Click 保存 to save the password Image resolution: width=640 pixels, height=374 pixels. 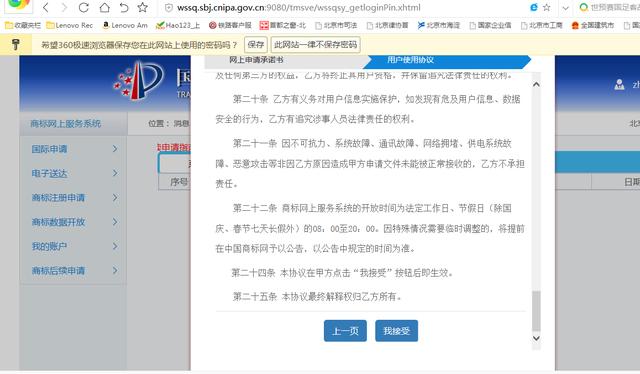click(256, 45)
